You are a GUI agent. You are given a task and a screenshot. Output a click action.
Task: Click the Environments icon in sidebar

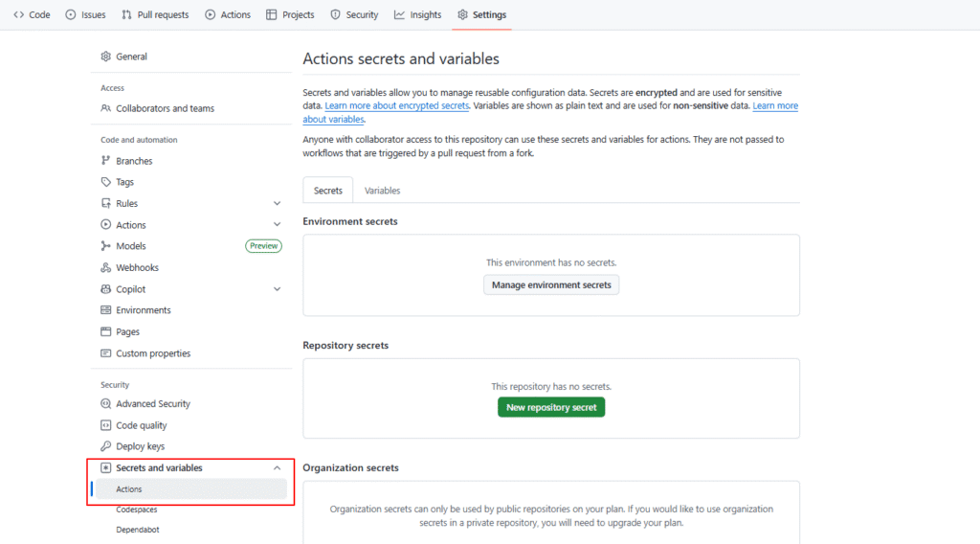(x=106, y=310)
